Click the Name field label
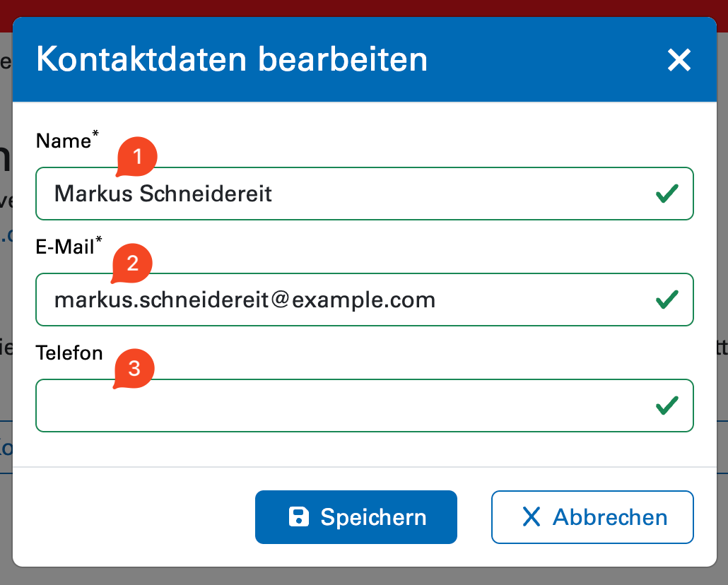 click(63, 141)
